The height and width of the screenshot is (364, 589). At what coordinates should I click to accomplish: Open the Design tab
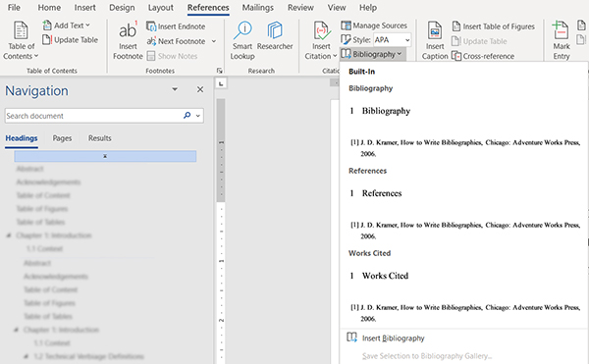122,8
